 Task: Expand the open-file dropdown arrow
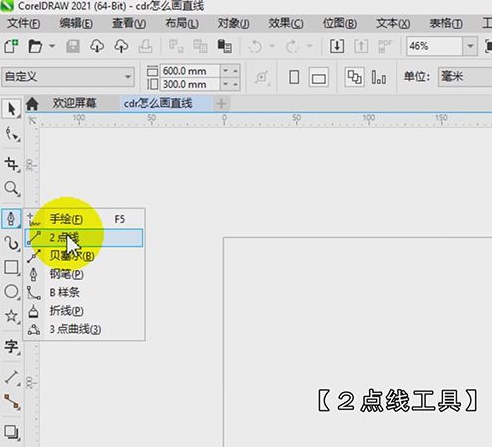tap(52, 46)
